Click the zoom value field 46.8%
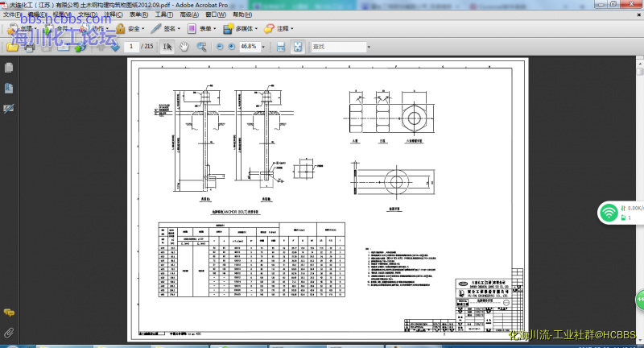 click(249, 47)
